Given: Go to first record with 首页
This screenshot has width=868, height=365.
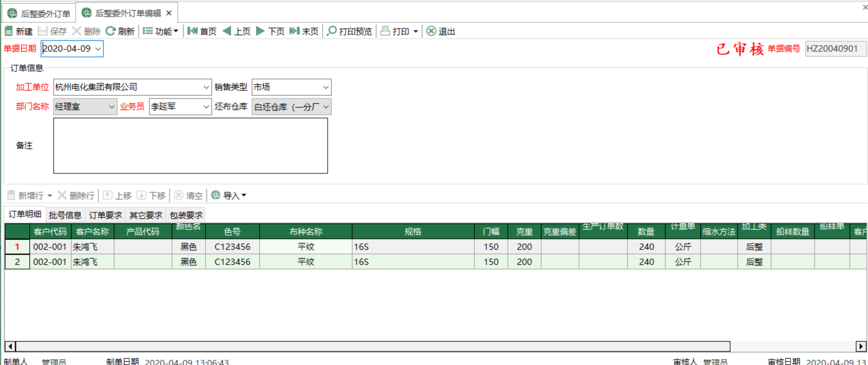Looking at the screenshot, I should point(202,31).
